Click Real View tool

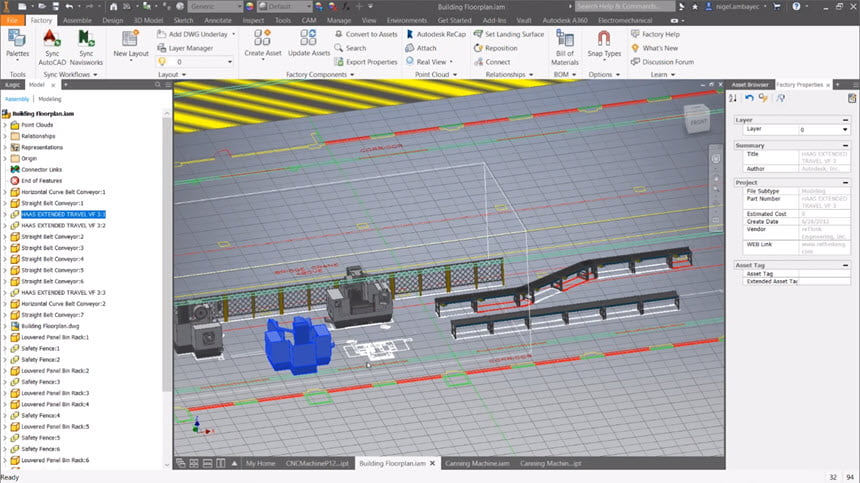click(x=426, y=62)
